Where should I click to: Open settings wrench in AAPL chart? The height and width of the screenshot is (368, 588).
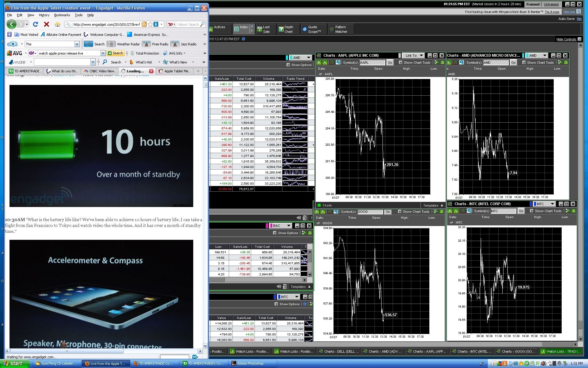pos(436,63)
